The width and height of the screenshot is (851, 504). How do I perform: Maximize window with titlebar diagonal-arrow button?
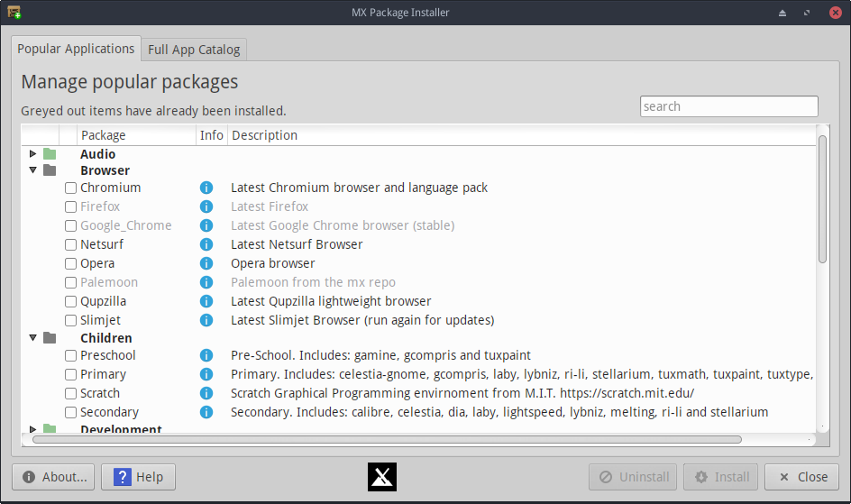tap(807, 13)
